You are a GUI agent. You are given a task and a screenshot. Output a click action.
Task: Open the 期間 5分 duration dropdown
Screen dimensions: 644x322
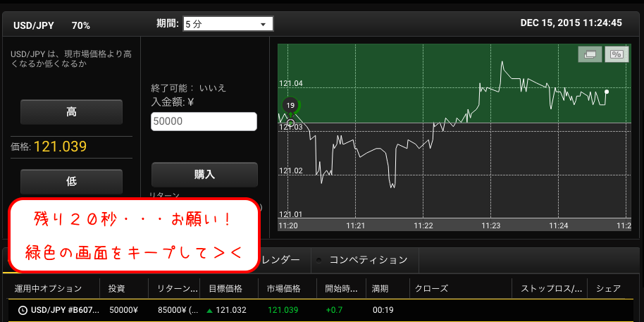point(228,24)
